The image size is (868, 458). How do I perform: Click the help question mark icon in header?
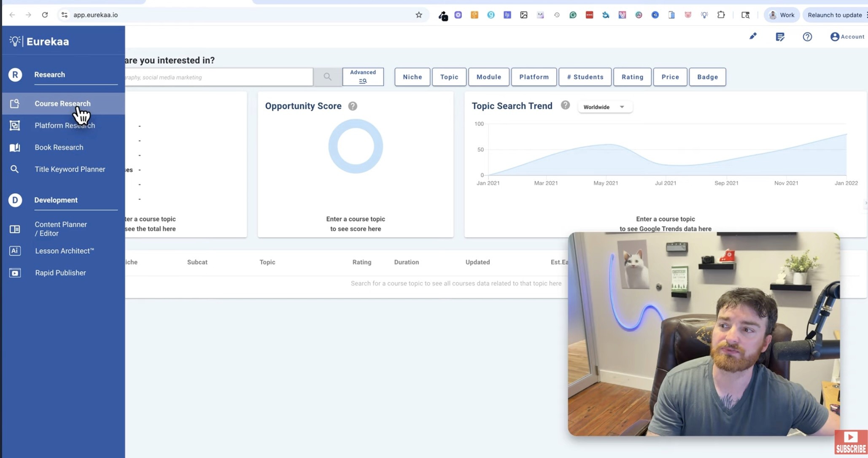pyautogui.click(x=807, y=37)
